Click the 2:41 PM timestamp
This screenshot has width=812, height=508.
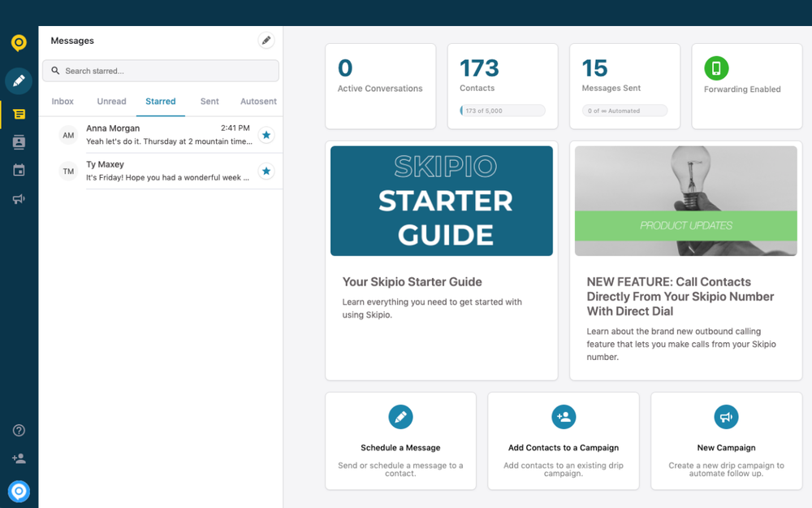point(235,128)
